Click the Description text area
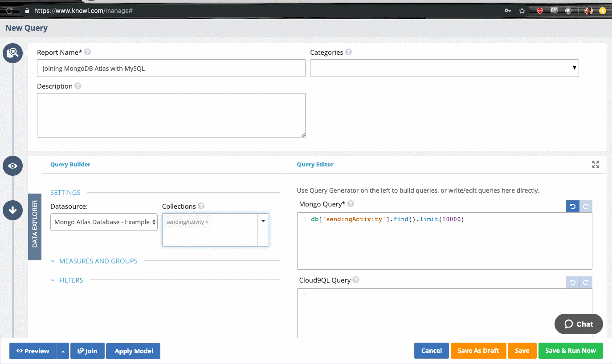 pos(171,115)
